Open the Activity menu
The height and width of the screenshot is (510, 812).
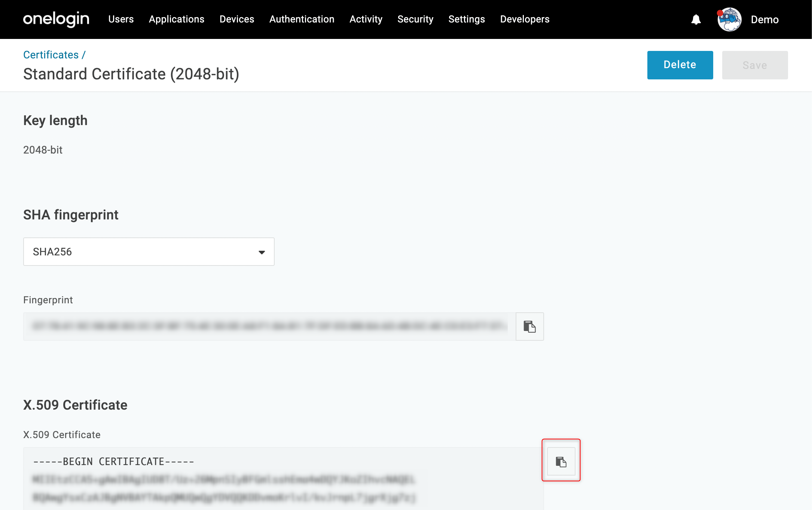pos(366,19)
